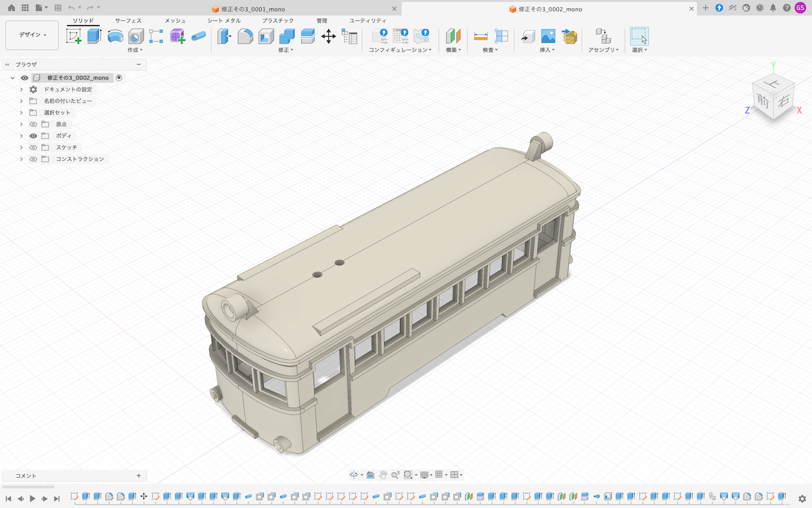The height and width of the screenshot is (508, 812).
Task: Select the Shell tool
Action: (x=266, y=37)
